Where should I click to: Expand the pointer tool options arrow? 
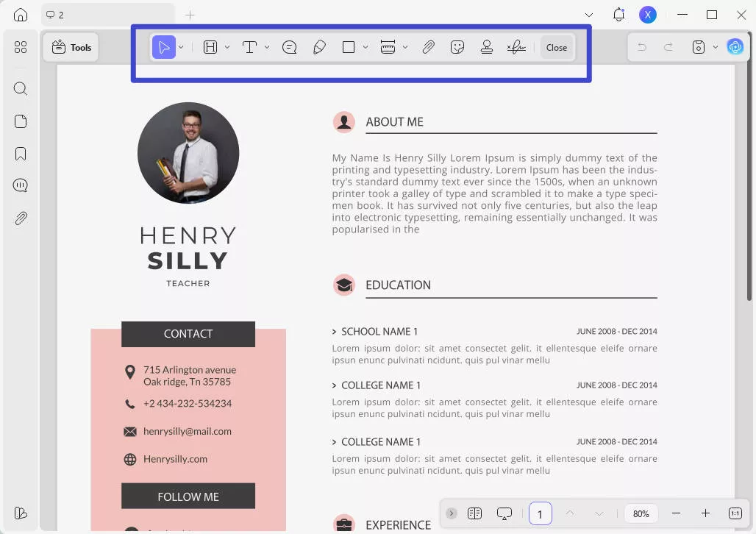181,47
